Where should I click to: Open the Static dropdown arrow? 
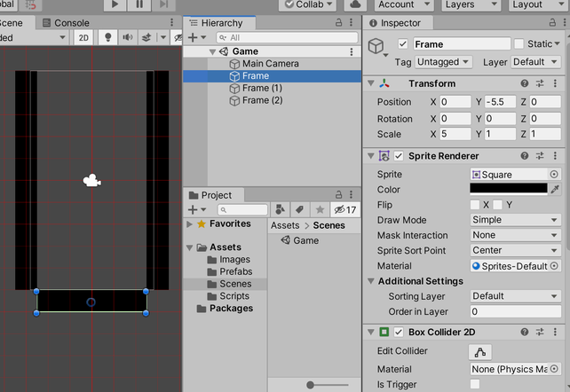click(x=557, y=44)
